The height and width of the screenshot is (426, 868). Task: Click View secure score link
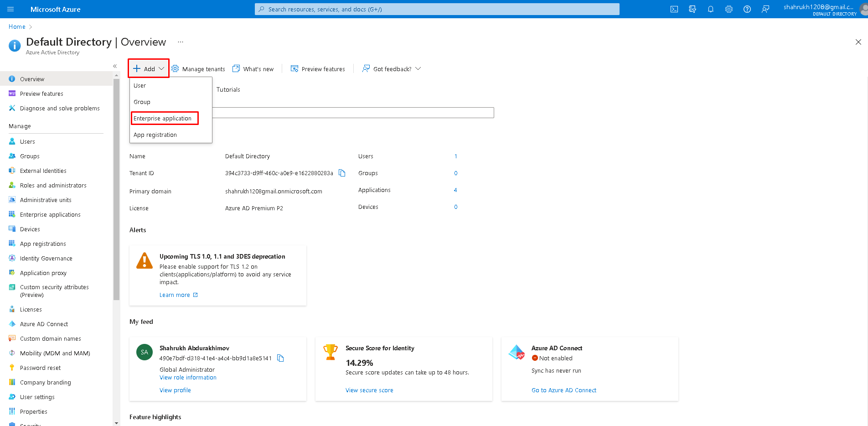point(369,390)
